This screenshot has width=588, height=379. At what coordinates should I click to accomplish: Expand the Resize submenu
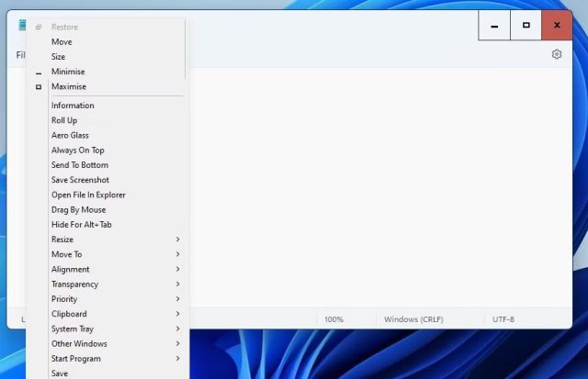pyautogui.click(x=117, y=240)
